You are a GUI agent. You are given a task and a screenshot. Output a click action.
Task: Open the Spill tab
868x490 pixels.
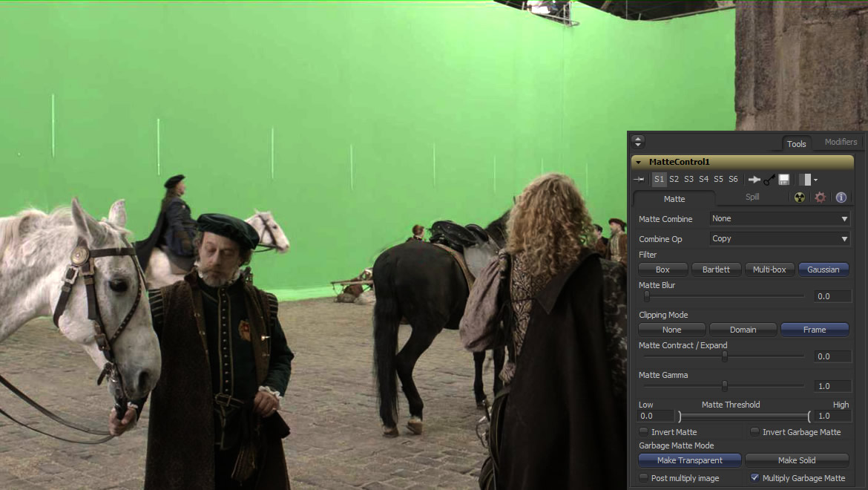click(752, 197)
